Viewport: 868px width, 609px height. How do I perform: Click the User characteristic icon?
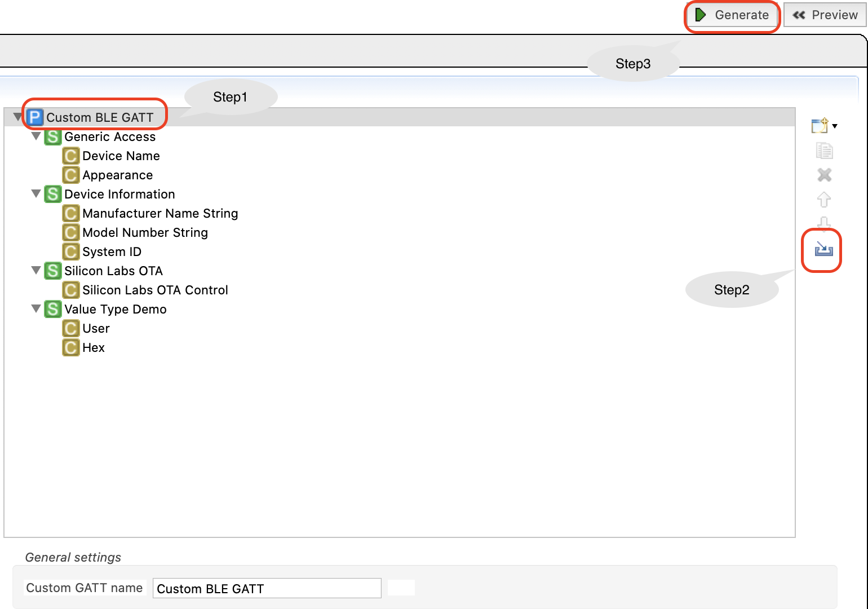(x=71, y=328)
